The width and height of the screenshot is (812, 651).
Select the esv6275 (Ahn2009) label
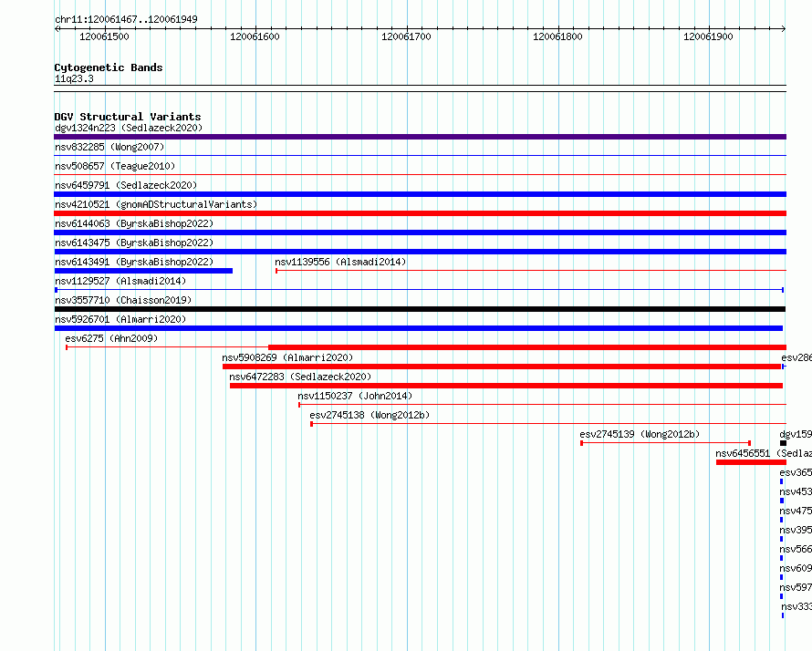(x=111, y=338)
